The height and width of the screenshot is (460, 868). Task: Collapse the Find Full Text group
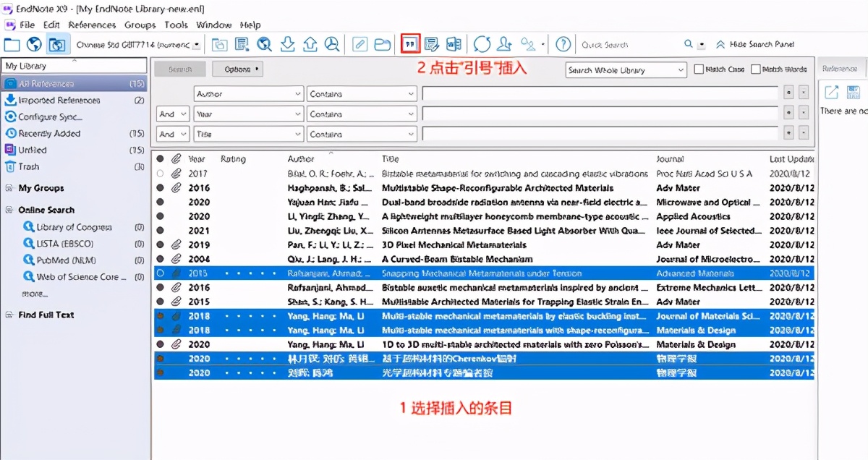coord(9,315)
